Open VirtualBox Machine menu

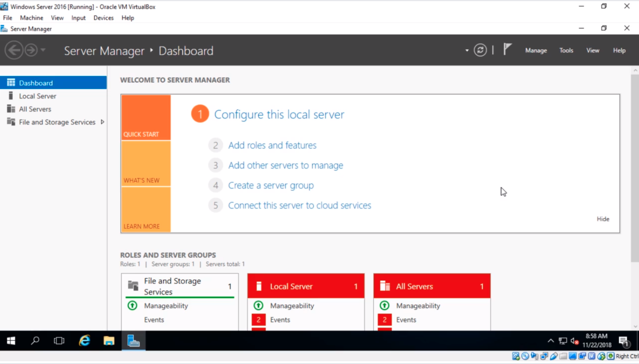coord(32,18)
